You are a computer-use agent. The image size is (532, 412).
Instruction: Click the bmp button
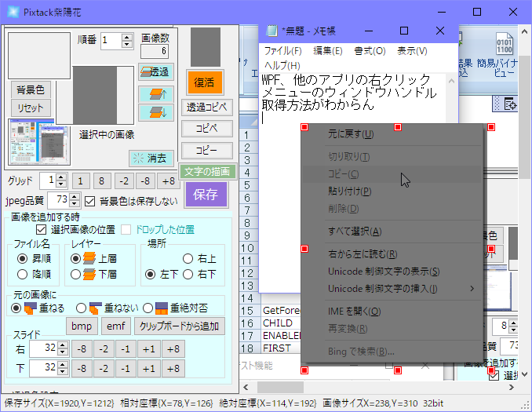pos(82,326)
